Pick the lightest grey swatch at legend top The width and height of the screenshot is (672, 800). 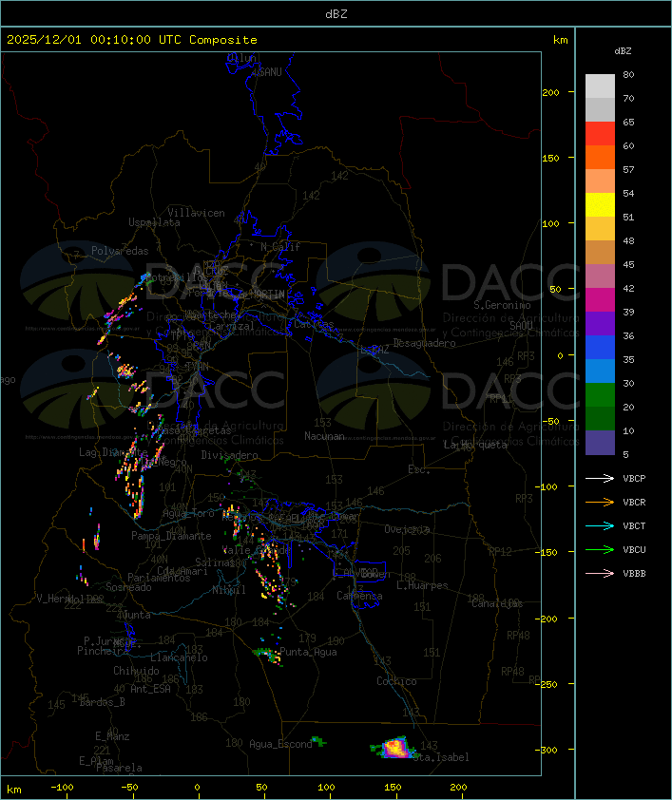tap(600, 86)
